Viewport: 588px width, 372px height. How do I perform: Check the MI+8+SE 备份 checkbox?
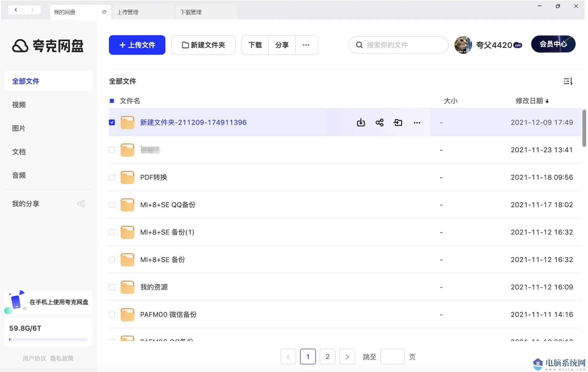(112, 260)
